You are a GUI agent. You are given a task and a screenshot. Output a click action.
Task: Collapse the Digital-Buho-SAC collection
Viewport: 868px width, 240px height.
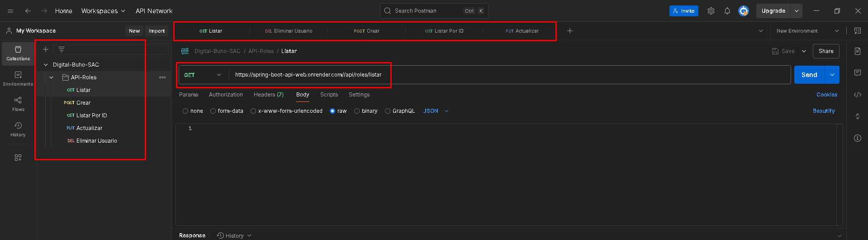click(46, 65)
